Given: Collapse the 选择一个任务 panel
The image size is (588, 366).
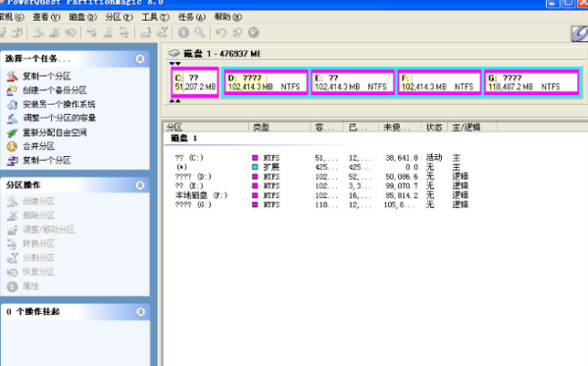Looking at the screenshot, I should coord(140,59).
